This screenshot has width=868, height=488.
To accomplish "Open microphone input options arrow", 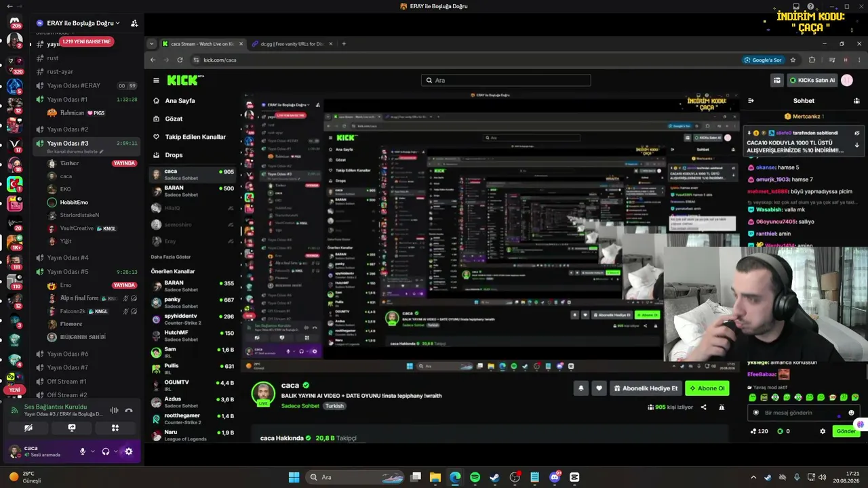I will click(93, 451).
